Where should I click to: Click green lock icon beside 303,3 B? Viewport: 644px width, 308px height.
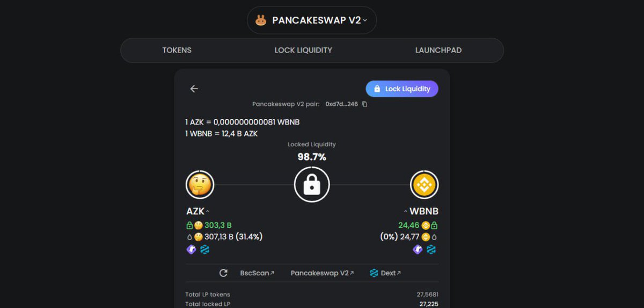pyautogui.click(x=189, y=225)
